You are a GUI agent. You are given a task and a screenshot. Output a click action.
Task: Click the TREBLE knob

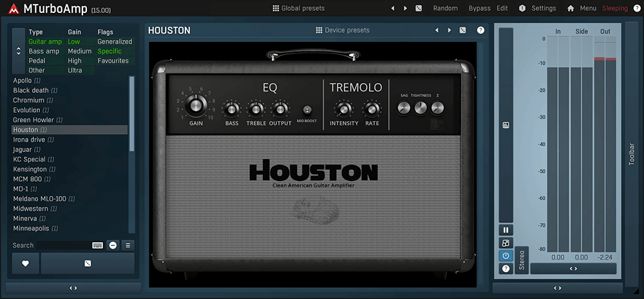tap(256, 110)
